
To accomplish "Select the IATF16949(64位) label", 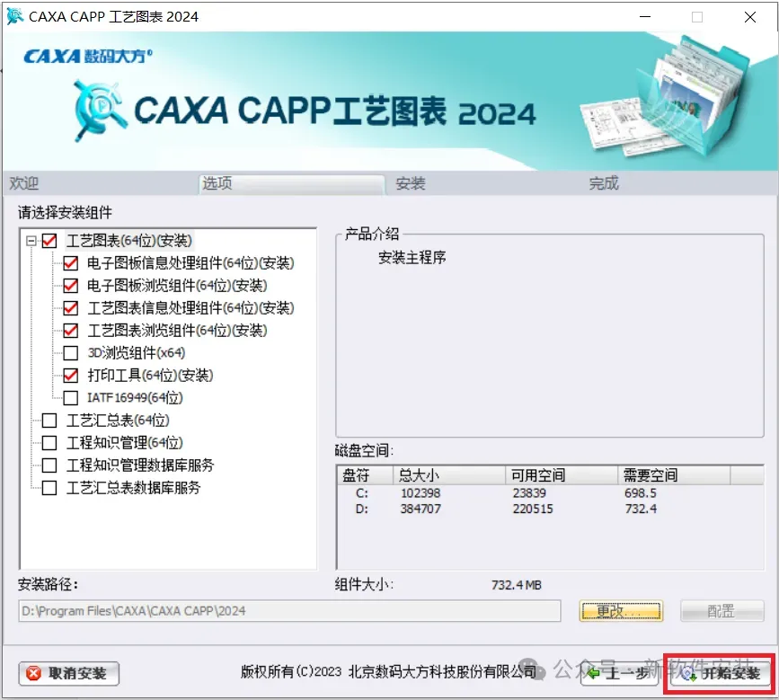I will pyautogui.click(x=135, y=397).
